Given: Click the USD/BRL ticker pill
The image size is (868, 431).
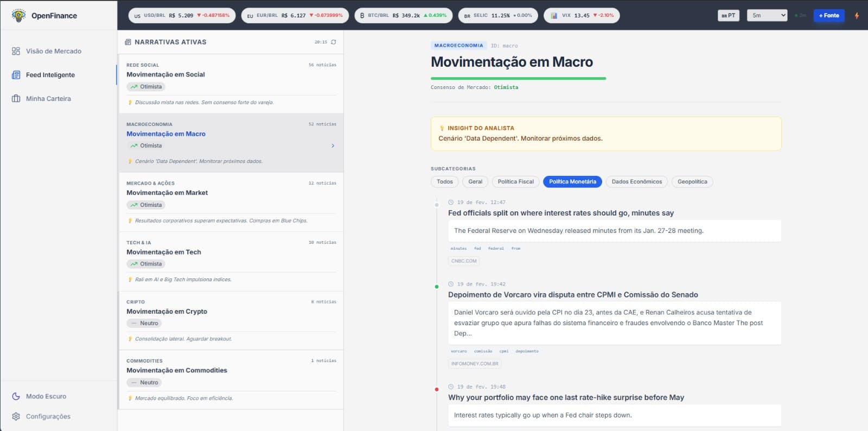Looking at the screenshot, I should click(182, 16).
